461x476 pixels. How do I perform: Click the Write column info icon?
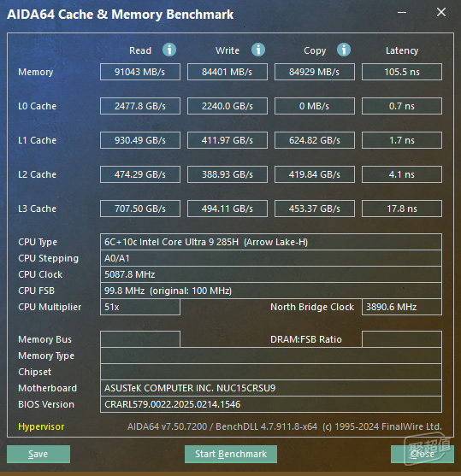(258, 50)
